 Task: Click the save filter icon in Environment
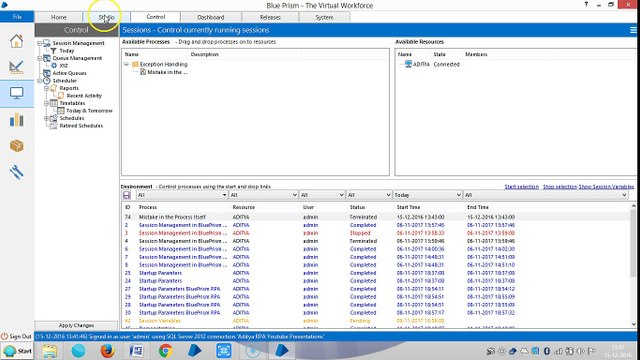(x=127, y=195)
